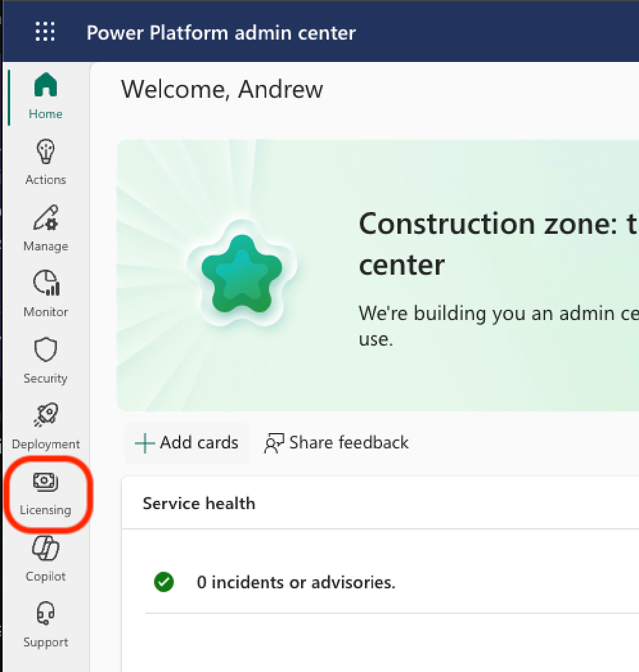Open the Licensing section
Screen dimensions: 639x672
(x=45, y=493)
